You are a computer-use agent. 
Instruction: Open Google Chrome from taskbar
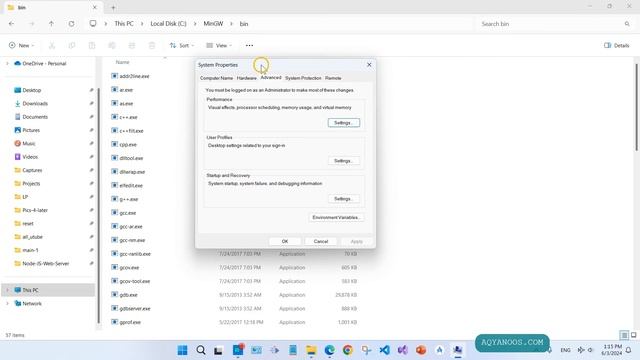[348, 350]
